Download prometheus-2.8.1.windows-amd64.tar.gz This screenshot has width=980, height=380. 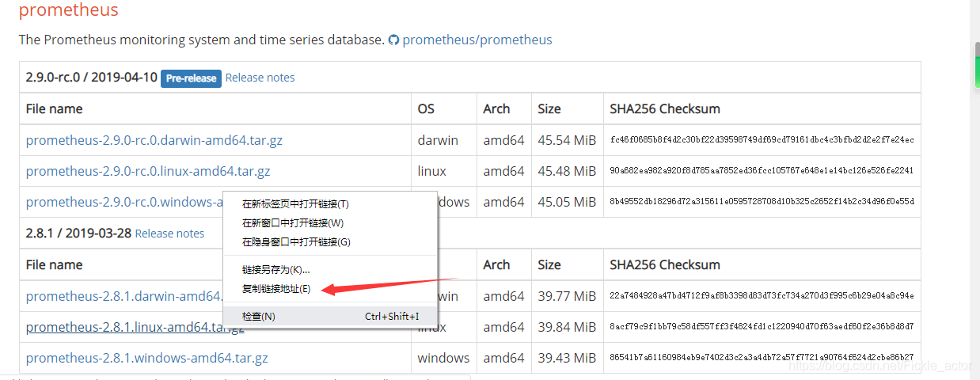point(146,358)
